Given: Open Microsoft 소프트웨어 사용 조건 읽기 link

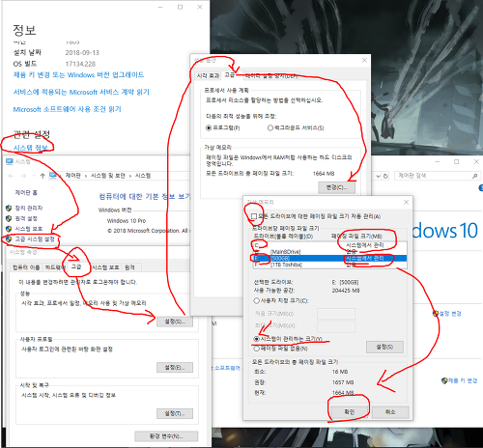Looking at the screenshot, I should click(67, 109).
